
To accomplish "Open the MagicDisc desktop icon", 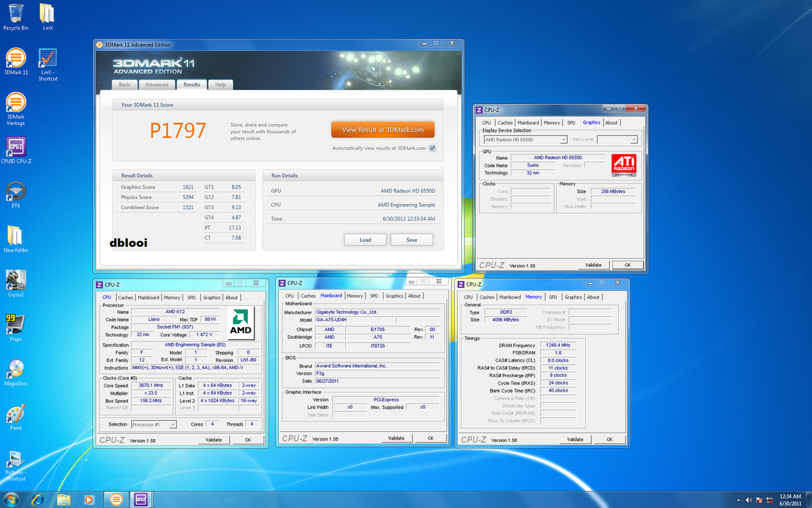I will click(x=16, y=370).
